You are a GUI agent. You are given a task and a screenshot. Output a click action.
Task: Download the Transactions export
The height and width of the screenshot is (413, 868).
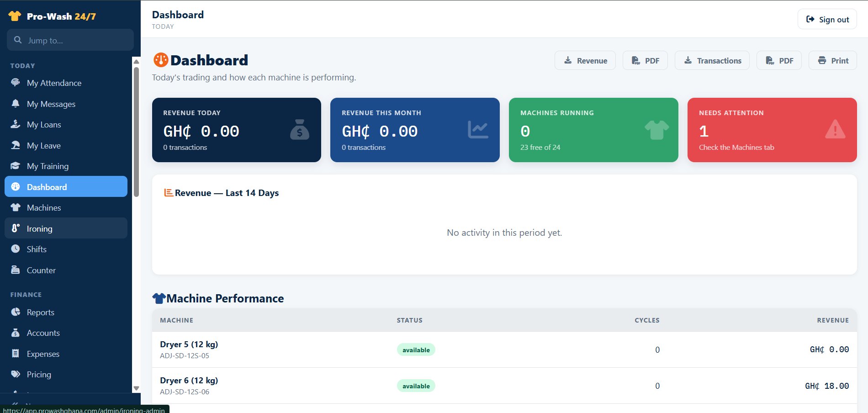pos(712,60)
